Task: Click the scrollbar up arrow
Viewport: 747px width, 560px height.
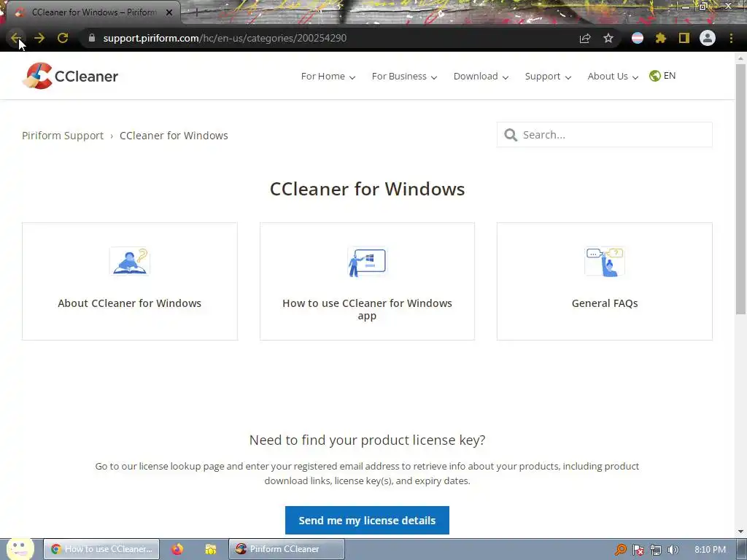Action: tap(740, 58)
